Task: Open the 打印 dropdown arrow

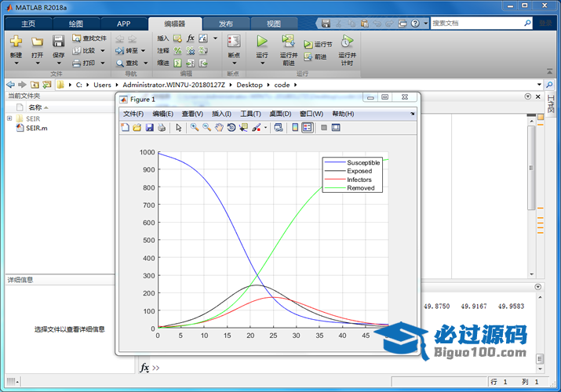Action: point(103,64)
